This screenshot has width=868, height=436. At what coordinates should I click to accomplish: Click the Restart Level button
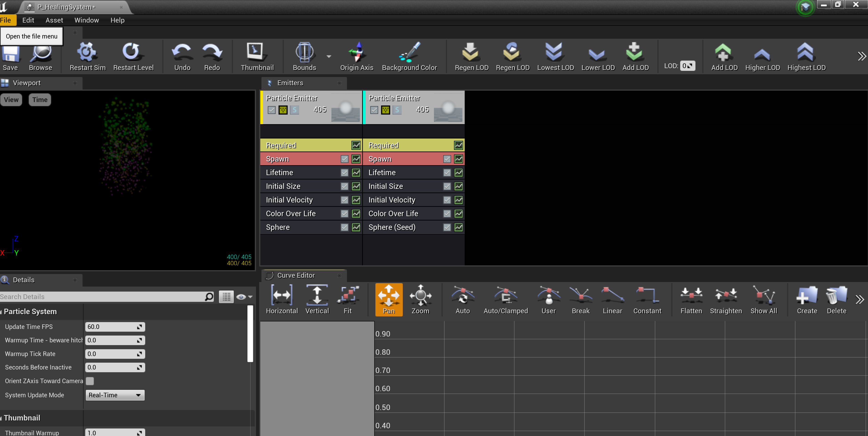[133, 56]
